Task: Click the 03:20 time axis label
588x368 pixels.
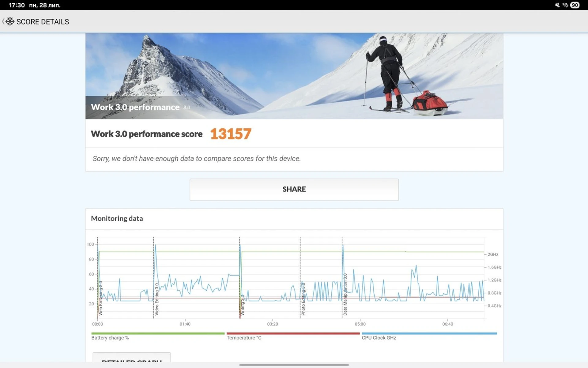Action: (273, 324)
